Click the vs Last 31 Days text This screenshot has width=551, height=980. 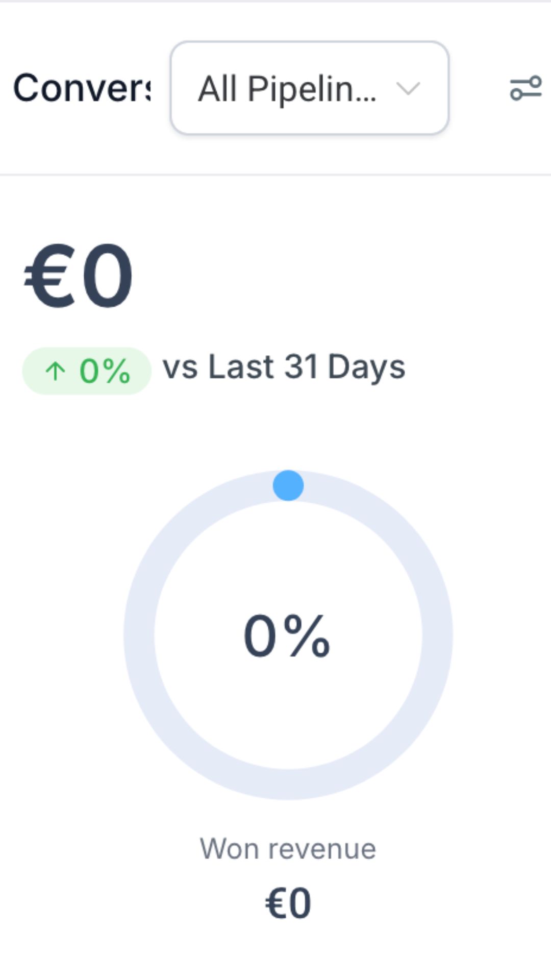[284, 367]
